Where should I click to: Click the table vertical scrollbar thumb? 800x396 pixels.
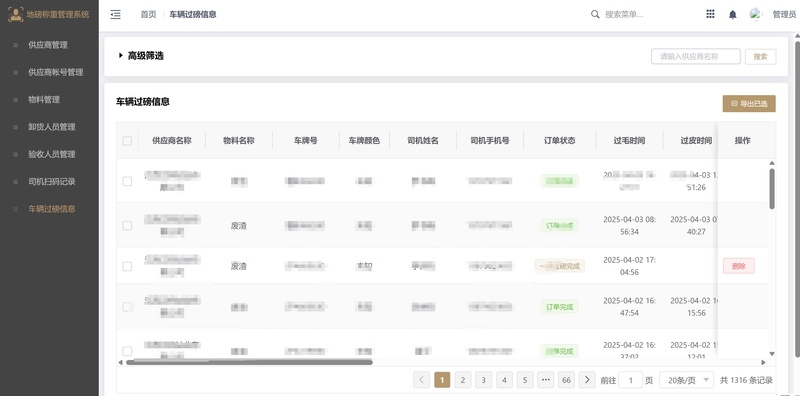pyautogui.click(x=772, y=188)
